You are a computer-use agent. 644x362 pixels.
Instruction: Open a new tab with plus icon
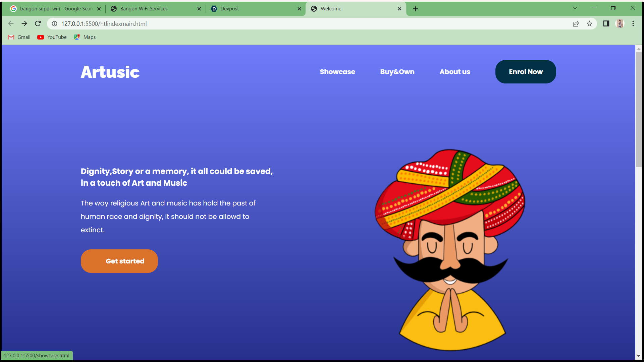click(x=415, y=9)
